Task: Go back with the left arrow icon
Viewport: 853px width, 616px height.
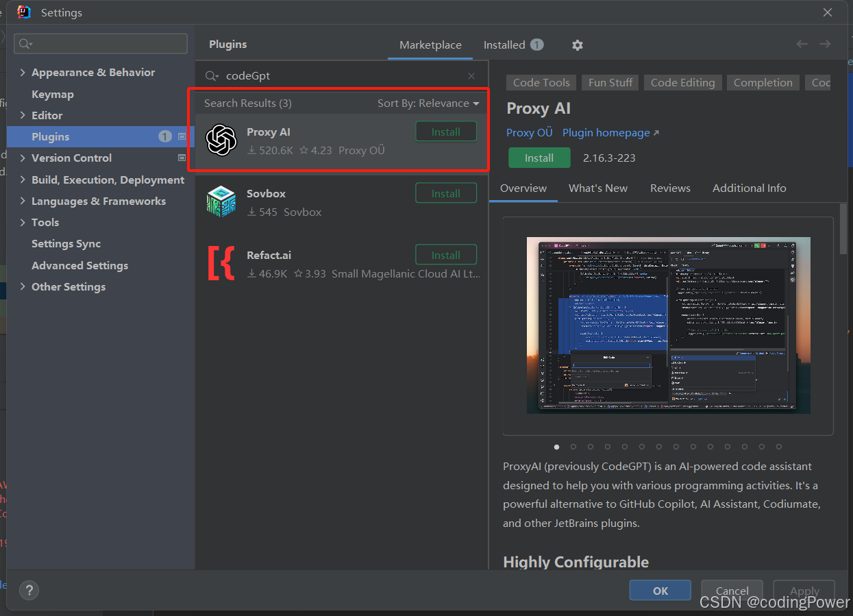Action: [802, 44]
